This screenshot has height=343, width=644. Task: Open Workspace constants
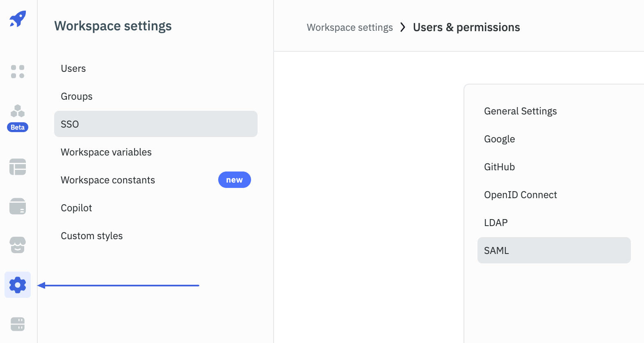[108, 180]
